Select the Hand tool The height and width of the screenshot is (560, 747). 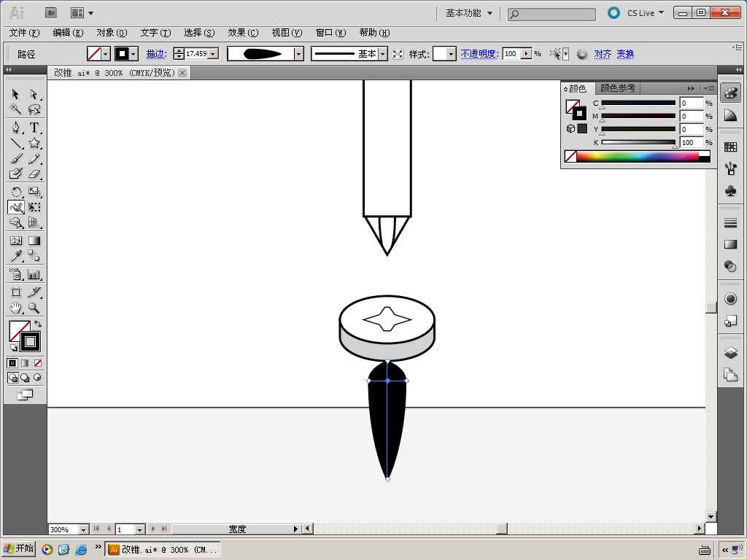16,308
